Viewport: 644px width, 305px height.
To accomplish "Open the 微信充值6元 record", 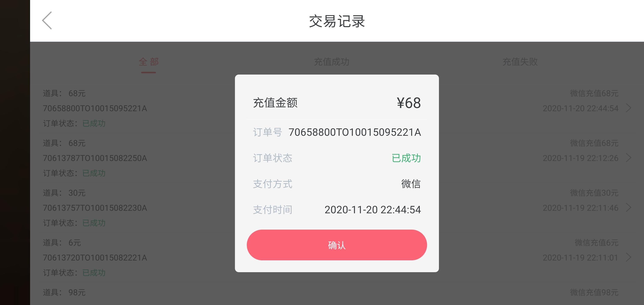I will [597, 243].
